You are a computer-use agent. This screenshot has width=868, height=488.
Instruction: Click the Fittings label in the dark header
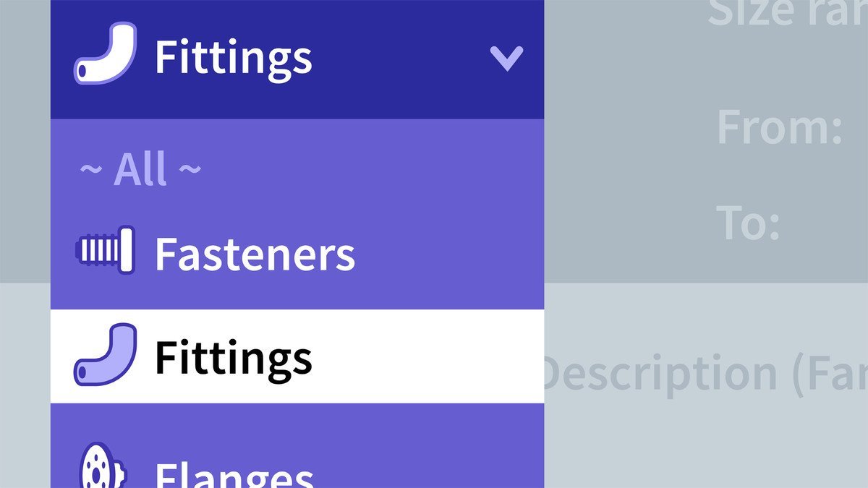233,58
